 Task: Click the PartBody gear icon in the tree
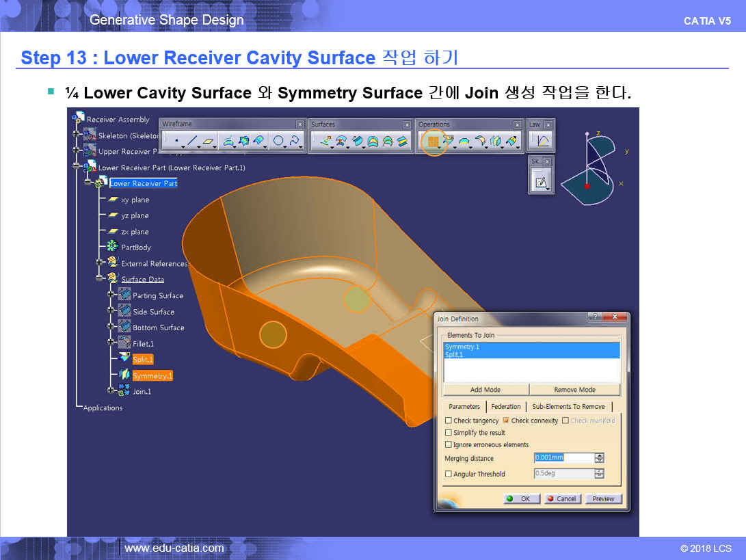[x=113, y=247]
